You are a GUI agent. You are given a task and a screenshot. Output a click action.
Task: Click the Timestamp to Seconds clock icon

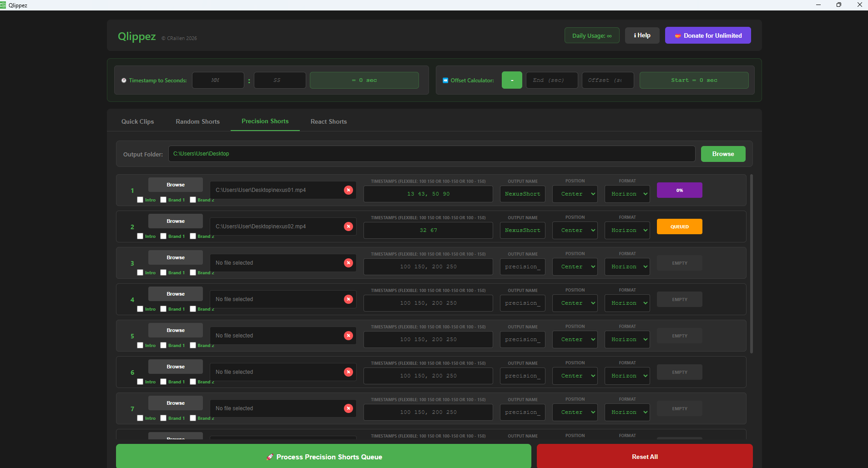pyautogui.click(x=124, y=81)
